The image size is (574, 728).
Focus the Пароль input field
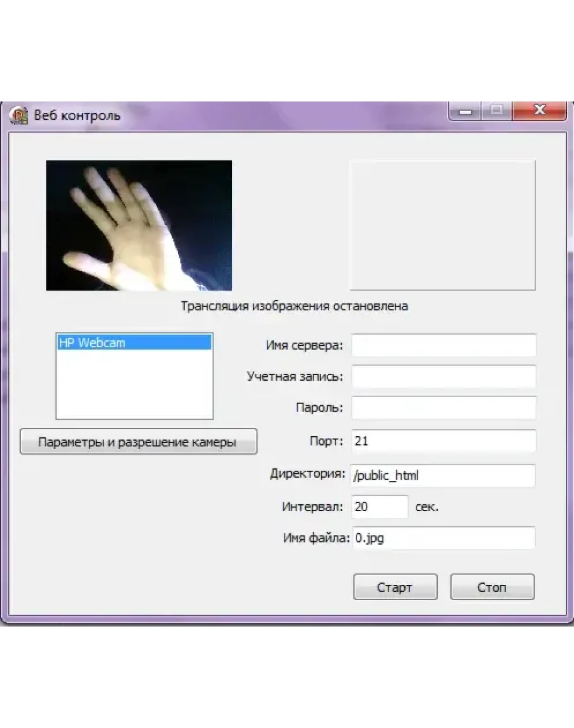click(443, 407)
